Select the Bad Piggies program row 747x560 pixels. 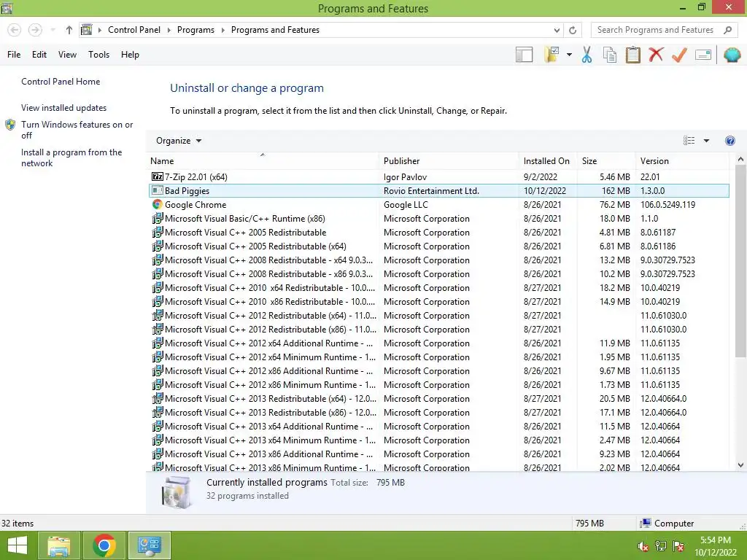(438, 190)
